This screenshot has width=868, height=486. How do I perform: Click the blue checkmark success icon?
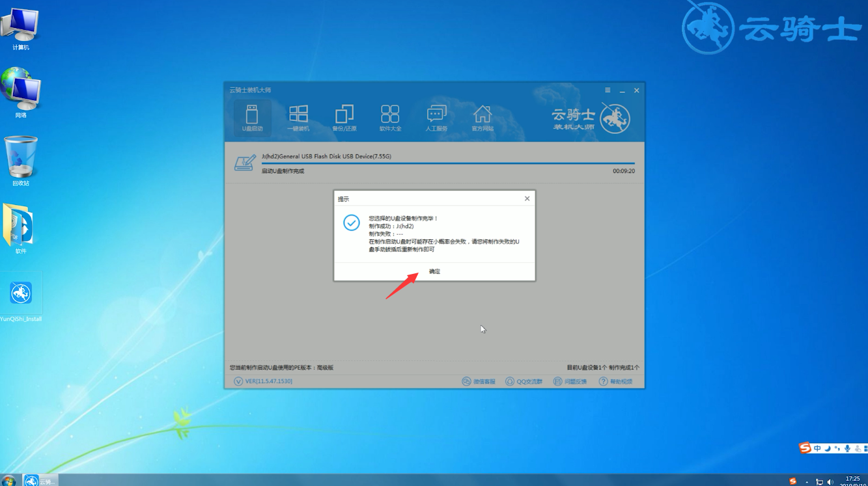coord(352,223)
